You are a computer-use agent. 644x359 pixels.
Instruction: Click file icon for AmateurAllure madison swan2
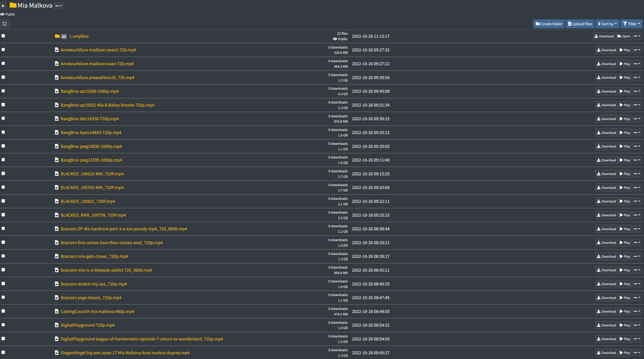[57, 50]
